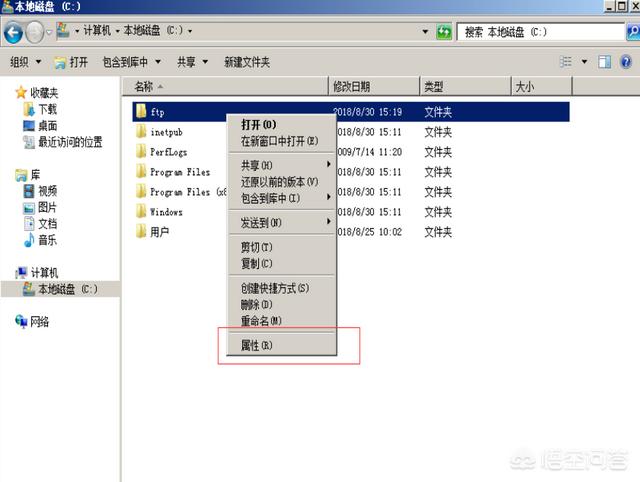Click the drive icon in address bar
This screenshot has width=640, height=482.
[x=63, y=31]
